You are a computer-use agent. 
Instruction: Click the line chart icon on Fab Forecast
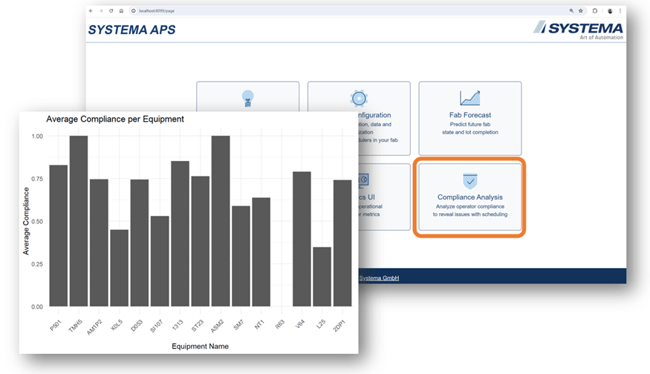coord(470,98)
